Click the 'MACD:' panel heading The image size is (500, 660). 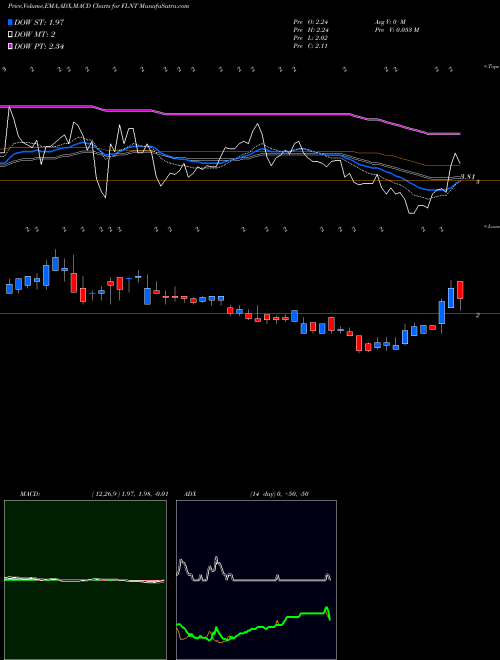pos(30,494)
